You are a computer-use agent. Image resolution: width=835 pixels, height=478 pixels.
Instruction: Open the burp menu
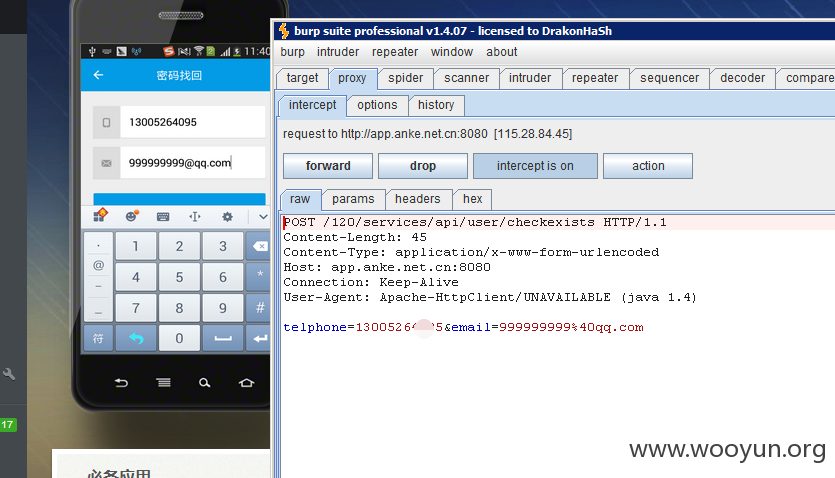tap(292, 52)
